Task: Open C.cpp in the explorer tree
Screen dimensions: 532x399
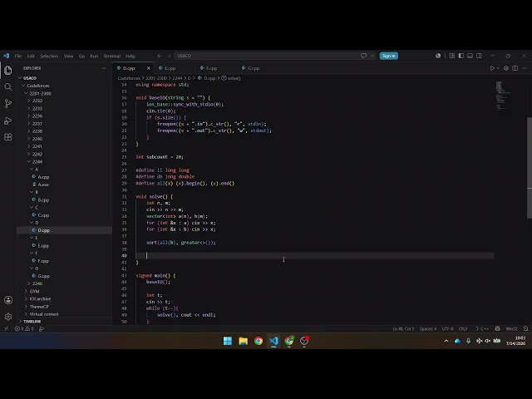Action: coord(43,215)
